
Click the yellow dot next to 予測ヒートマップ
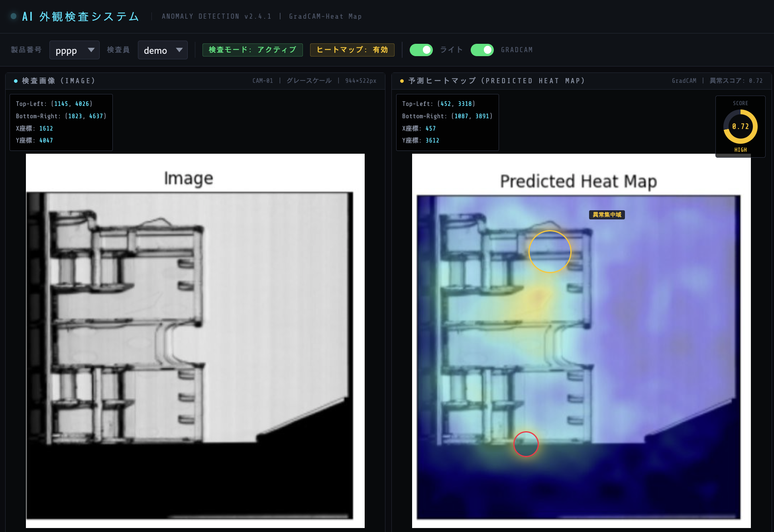402,81
